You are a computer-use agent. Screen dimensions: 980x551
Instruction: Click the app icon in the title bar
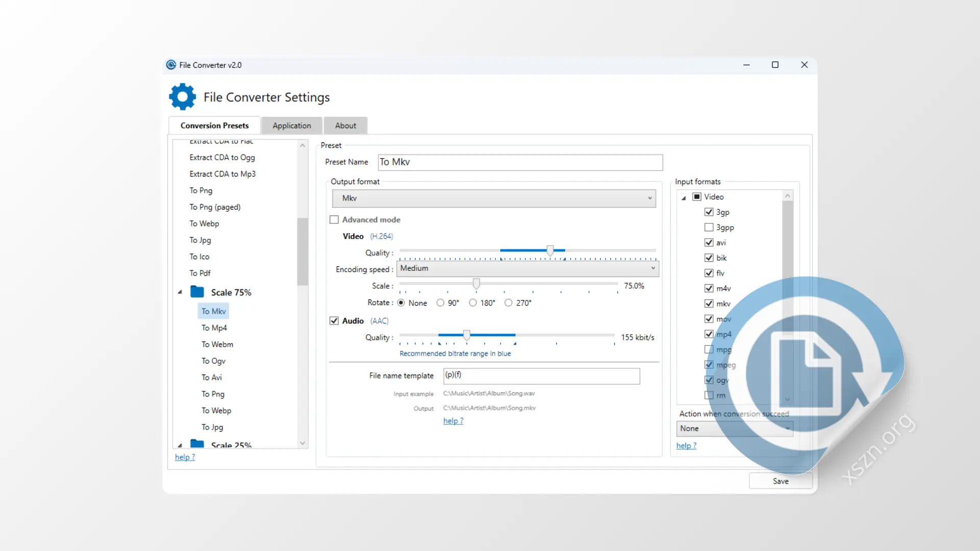(x=171, y=65)
